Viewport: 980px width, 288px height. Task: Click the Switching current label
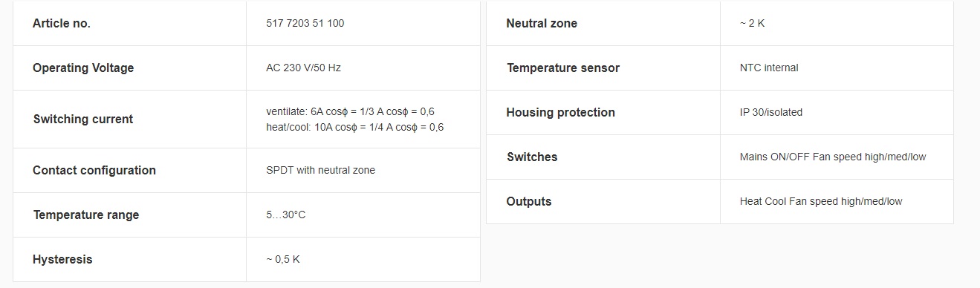tap(83, 119)
